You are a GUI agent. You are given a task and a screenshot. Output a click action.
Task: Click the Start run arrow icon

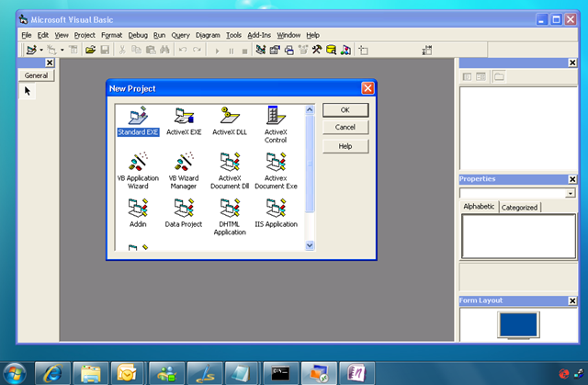tap(217, 51)
